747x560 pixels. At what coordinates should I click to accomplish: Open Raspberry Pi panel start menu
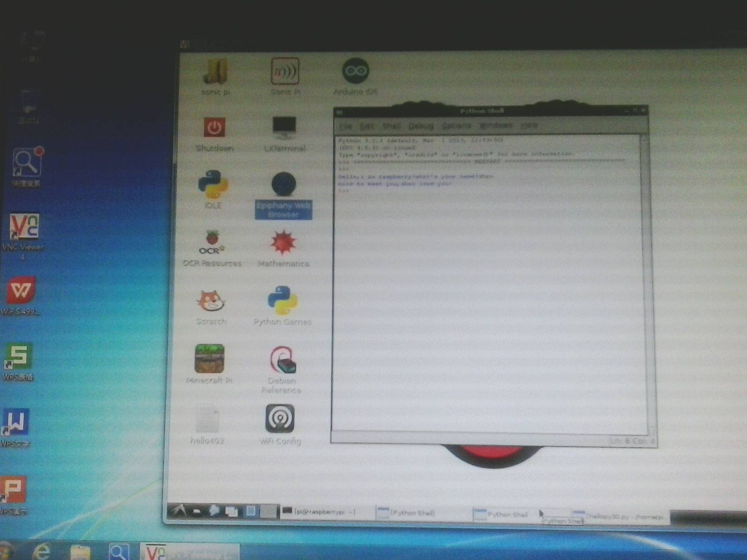coord(178,511)
